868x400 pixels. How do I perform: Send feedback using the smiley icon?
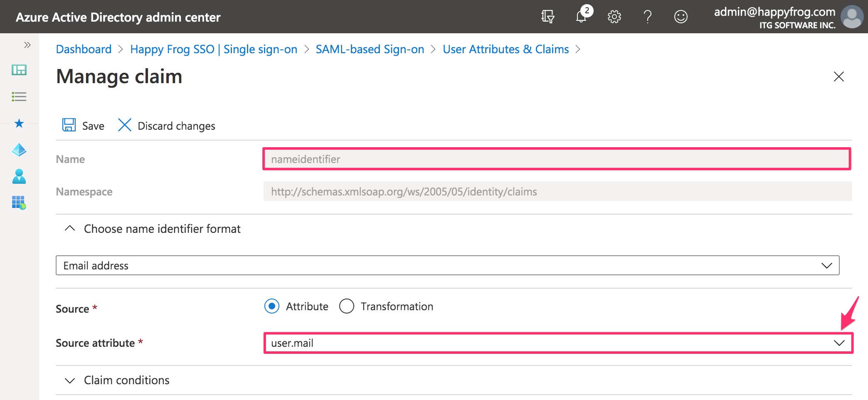point(681,17)
